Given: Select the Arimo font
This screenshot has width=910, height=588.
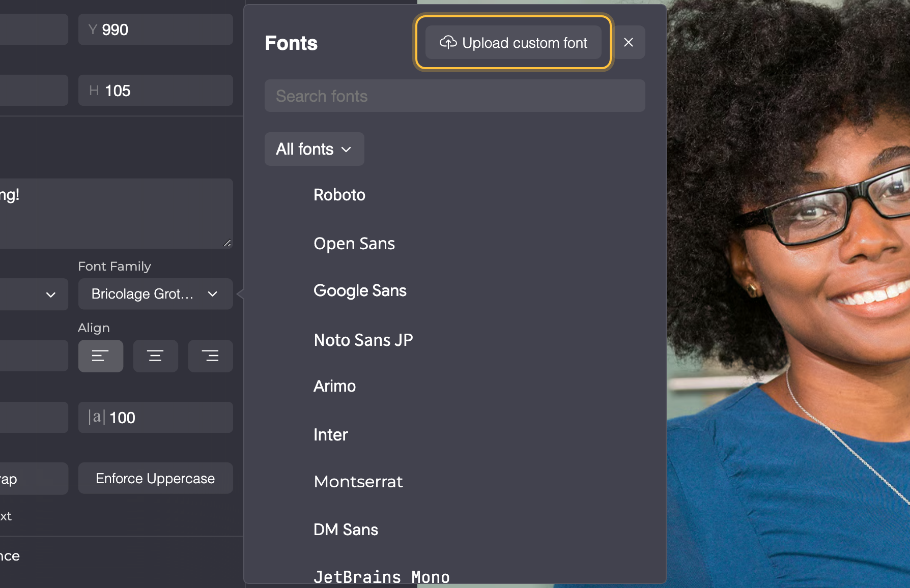Looking at the screenshot, I should [x=334, y=386].
